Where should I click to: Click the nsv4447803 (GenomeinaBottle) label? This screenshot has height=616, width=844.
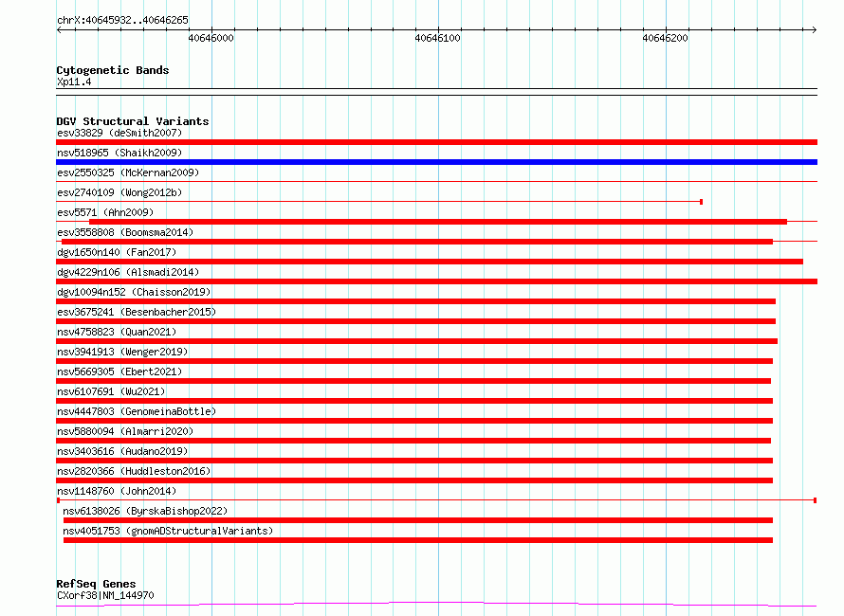[137, 411]
